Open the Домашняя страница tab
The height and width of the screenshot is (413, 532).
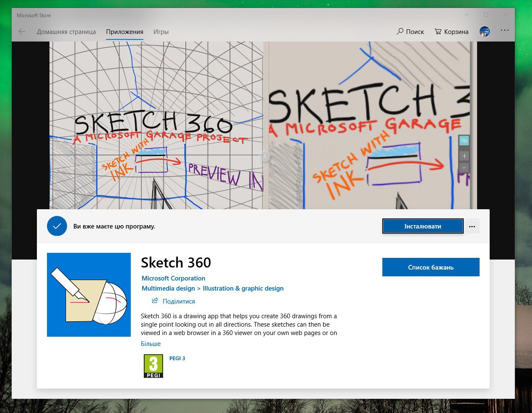point(66,32)
